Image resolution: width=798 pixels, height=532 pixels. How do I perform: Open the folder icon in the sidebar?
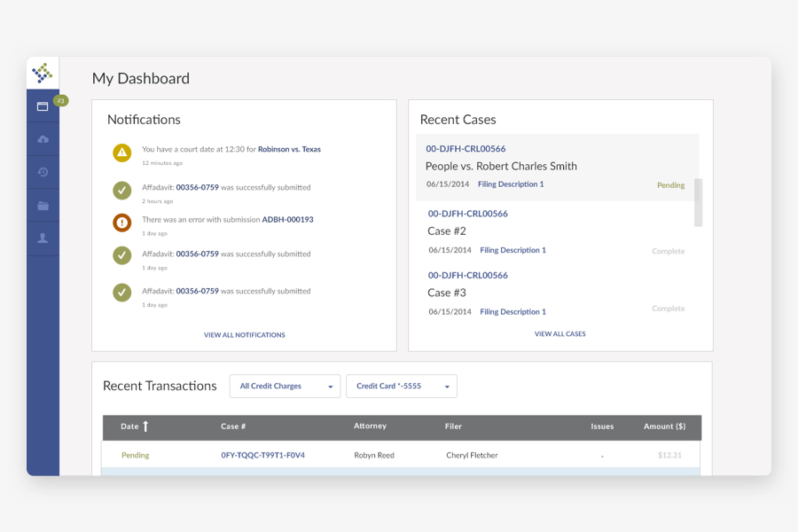click(43, 205)
